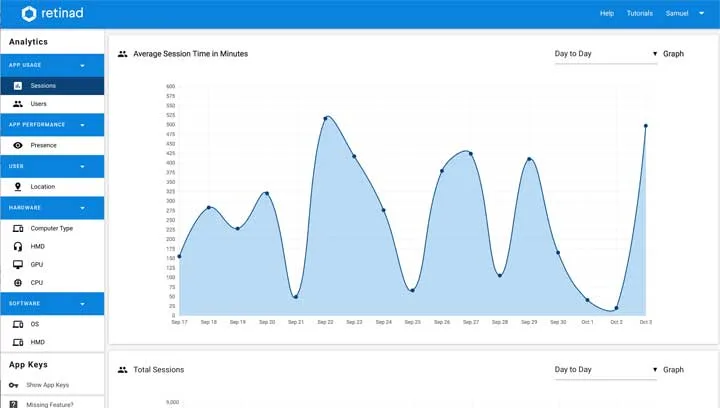Click the CPU chip icon
This screenshot has height=408, width=720.
pos(18,283)
